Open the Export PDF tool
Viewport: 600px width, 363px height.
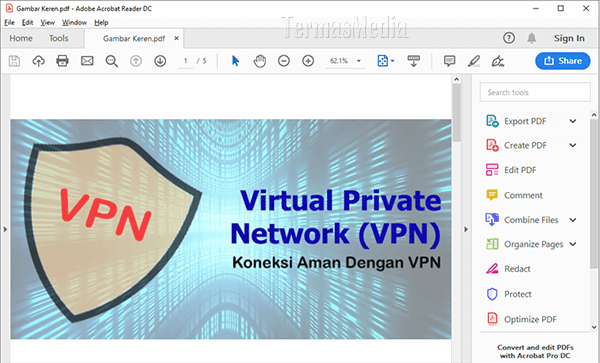click(x=525, y=121)
